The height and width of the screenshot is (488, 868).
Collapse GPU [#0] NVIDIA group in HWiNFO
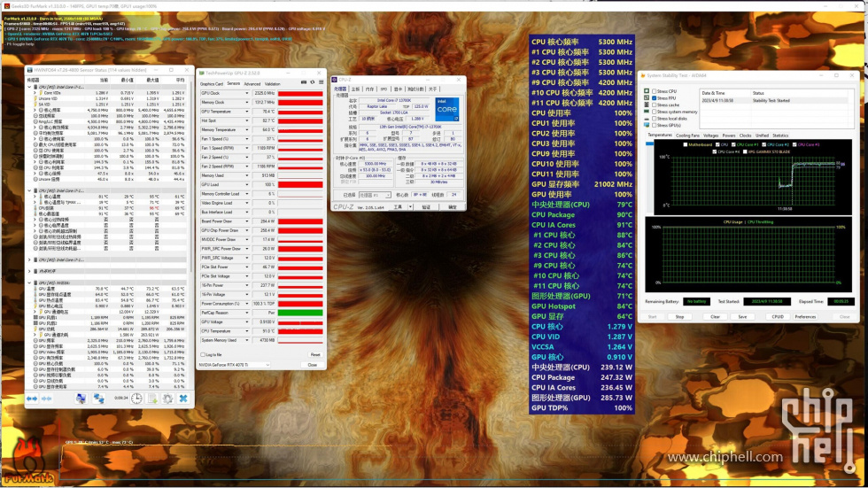[29, 283]
